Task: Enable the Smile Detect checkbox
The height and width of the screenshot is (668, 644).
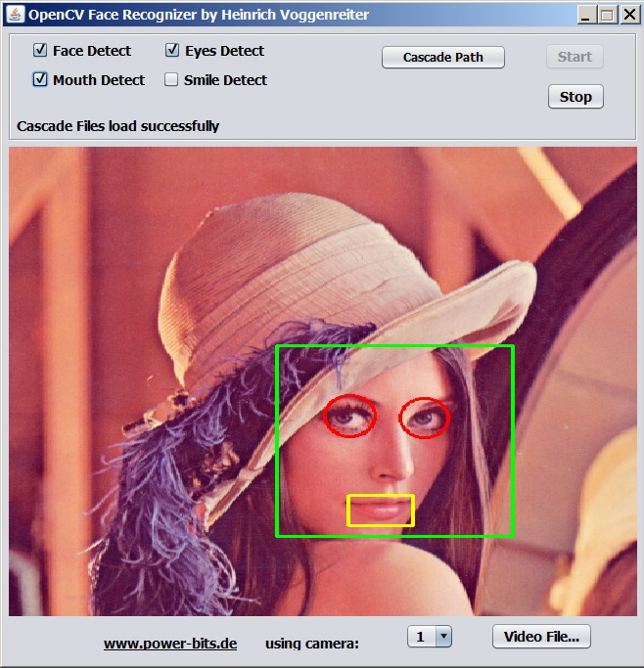Action: click(x=171, y=79)
